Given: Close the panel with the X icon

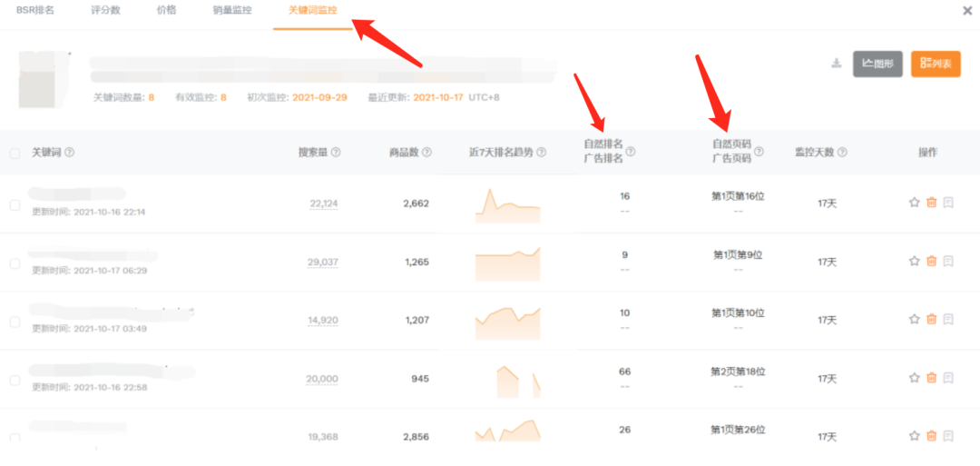Looking at the screenshot, I should pos(968,10).
